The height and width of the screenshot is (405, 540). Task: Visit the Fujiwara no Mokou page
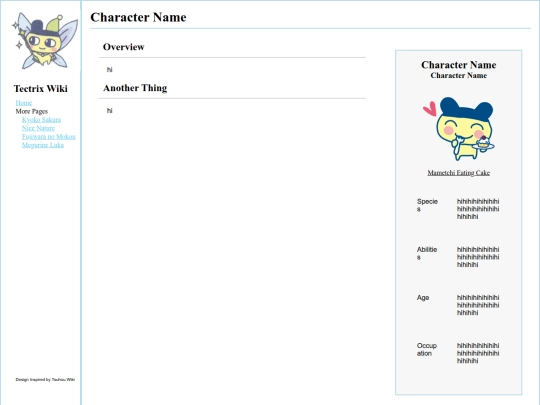49,136
